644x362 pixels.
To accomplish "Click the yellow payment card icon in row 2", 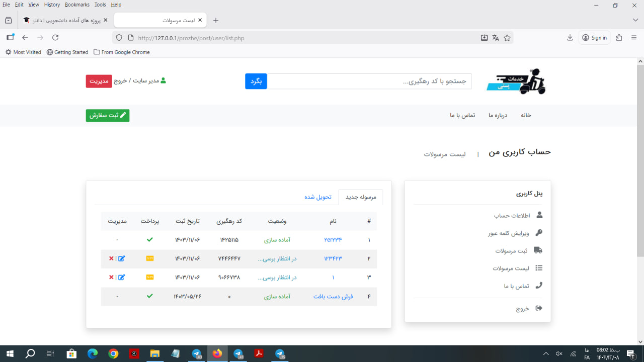I will tap(150, 258).
